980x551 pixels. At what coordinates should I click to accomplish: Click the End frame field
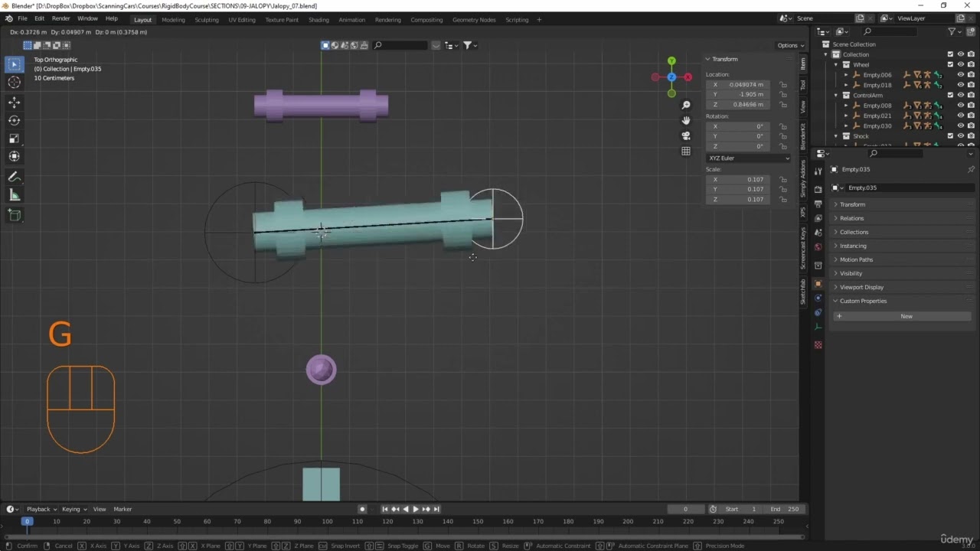tap(786, 509)
